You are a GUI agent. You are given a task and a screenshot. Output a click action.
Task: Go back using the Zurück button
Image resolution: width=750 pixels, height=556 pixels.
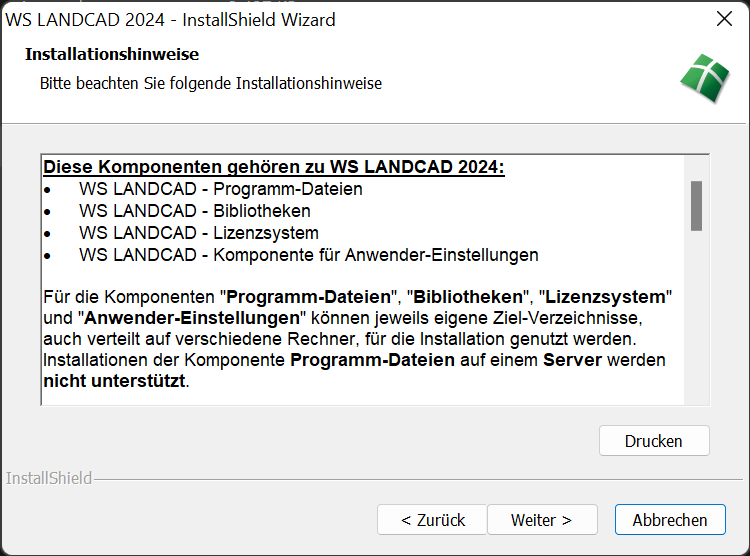coord(432,520)
